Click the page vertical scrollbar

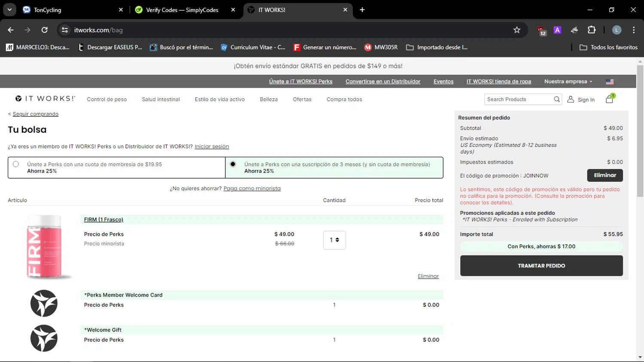[x=640, y=131]
